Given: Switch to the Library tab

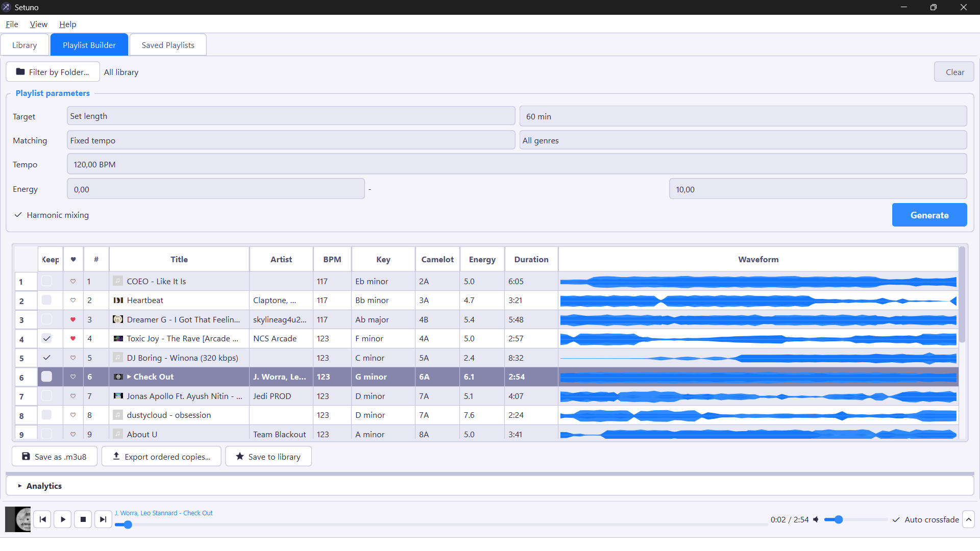Looking at the screenshot, I should click(x=24, y=45).
